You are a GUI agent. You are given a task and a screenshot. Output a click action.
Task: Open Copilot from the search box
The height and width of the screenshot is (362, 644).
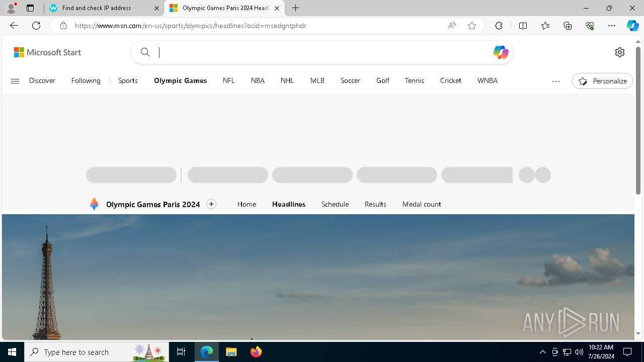click(501, 52)
